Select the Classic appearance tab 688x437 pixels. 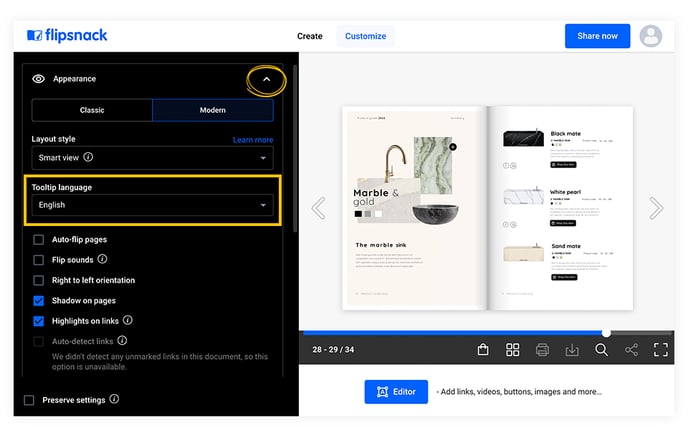tap(92, 110)
